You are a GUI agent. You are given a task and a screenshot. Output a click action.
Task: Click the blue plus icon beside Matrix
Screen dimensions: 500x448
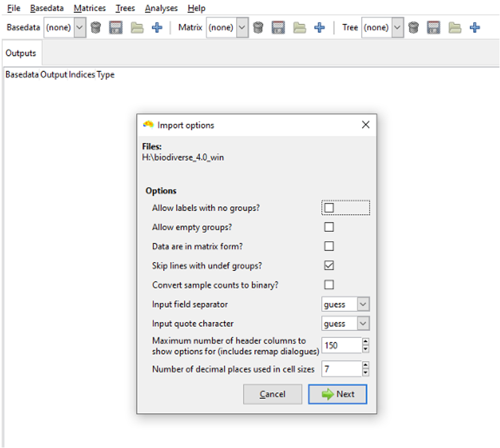click(319, 28)
